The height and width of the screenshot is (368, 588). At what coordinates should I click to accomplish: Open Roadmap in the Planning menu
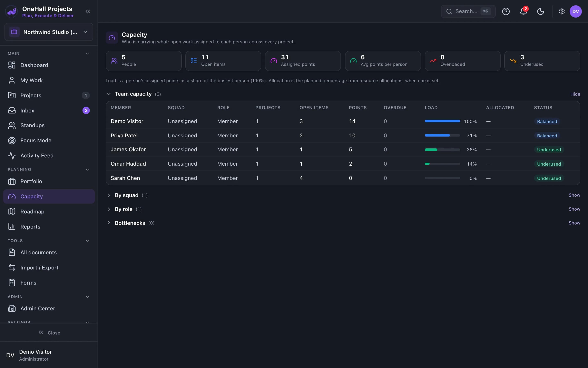(49, 212)
